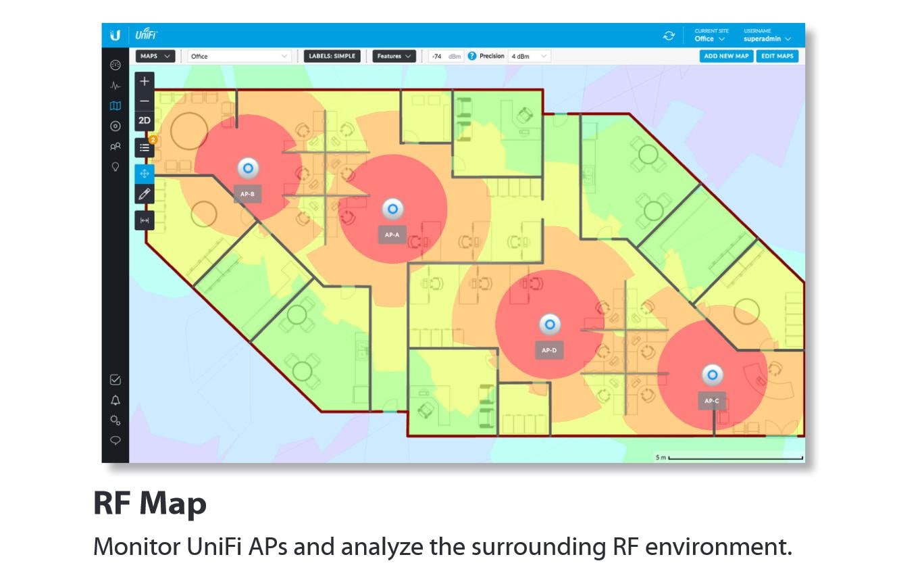This screenshot has width=924, height=582.
Task: Select the AP-B access point marker
Action: [248, 168]
